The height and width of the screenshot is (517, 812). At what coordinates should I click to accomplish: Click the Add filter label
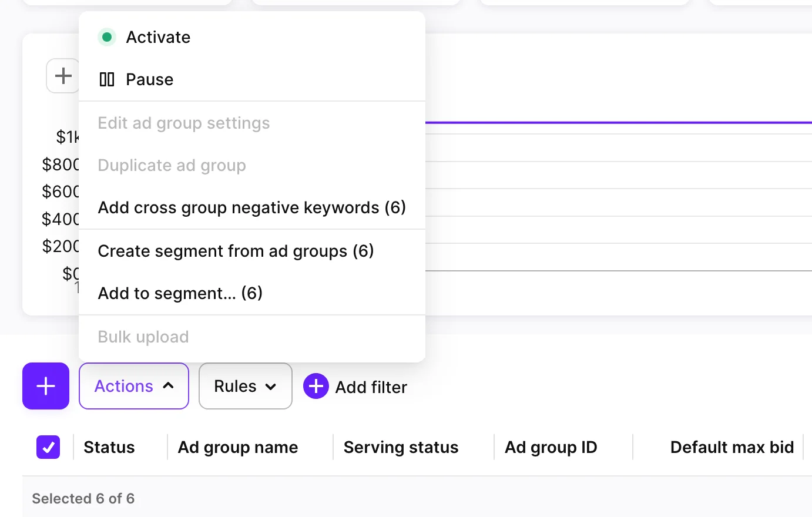click(x=371, y=387)
